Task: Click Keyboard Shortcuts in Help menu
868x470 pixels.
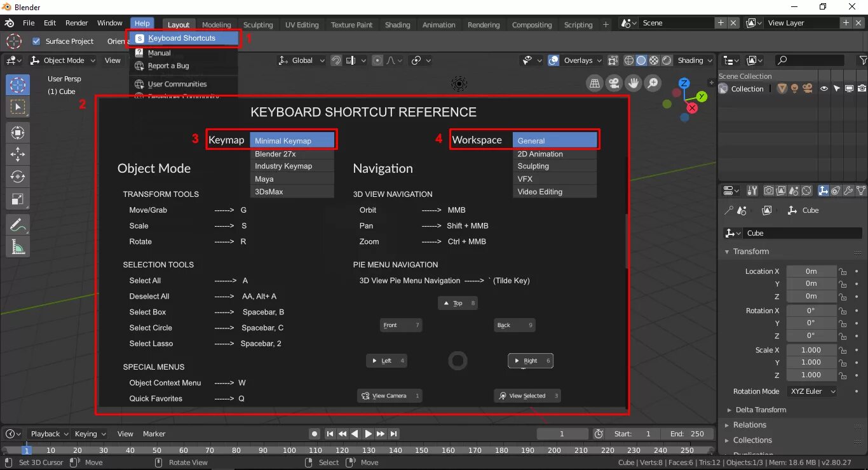Action: click(184, 38)
